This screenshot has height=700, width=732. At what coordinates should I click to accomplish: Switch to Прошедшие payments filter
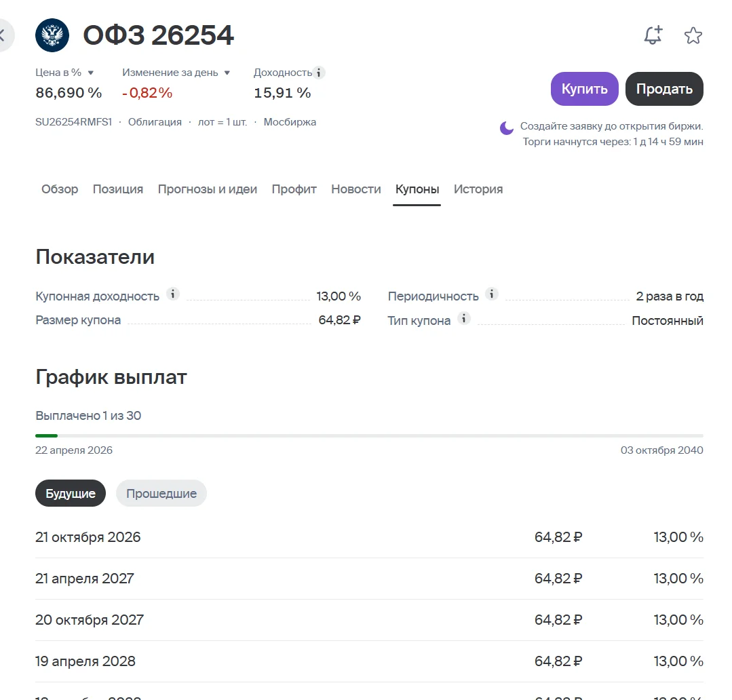[x=161, y=493]
